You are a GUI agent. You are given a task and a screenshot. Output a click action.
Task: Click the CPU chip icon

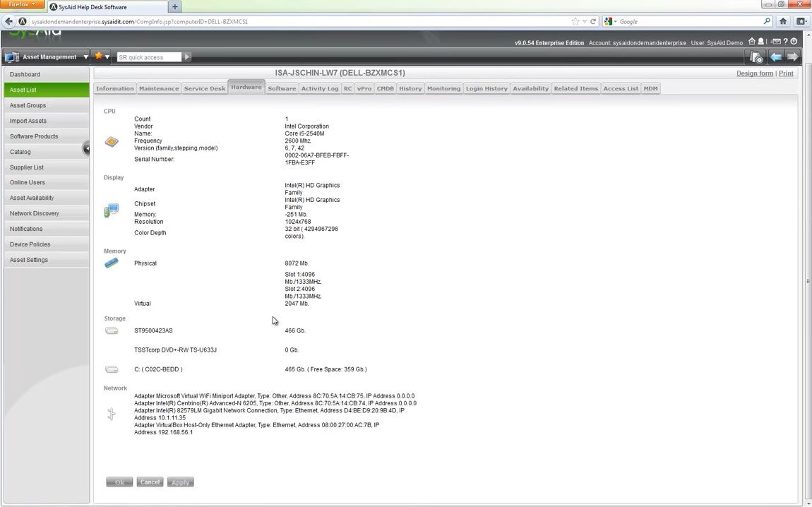tap(112, 141)
